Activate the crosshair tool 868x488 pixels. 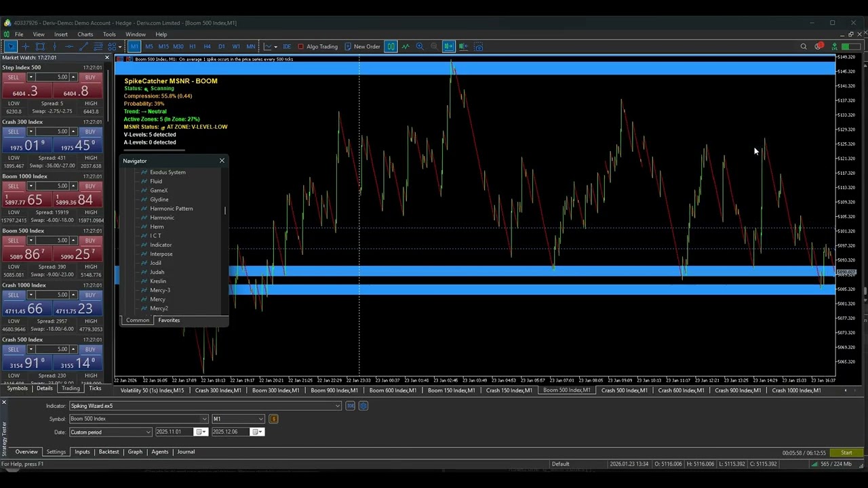tap(25, 47)
